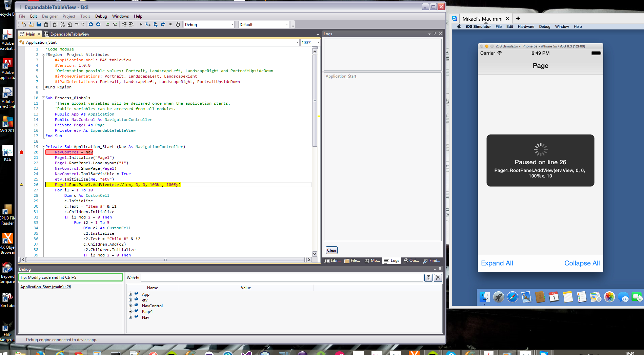
Task: Open the Designer menu
Action: coord(50,16)
